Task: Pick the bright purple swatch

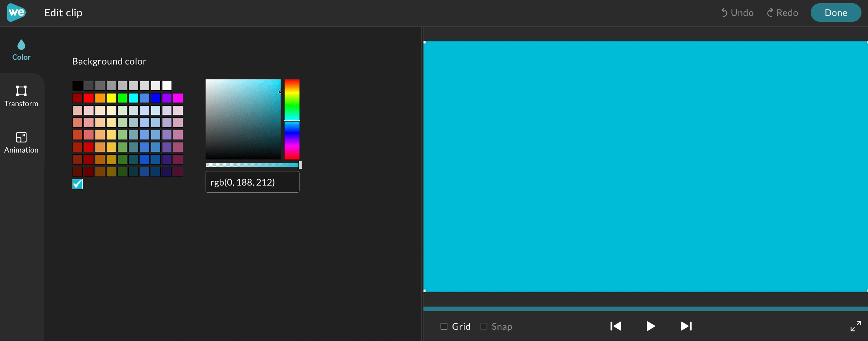Action: coord(167,98)
